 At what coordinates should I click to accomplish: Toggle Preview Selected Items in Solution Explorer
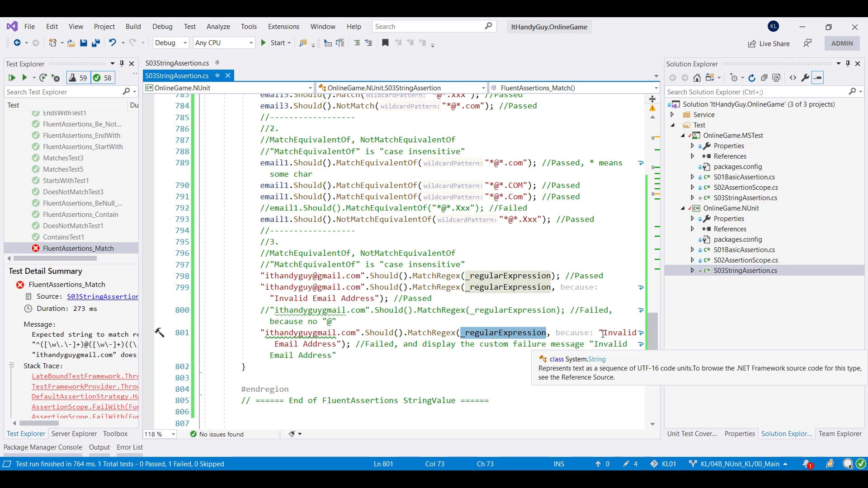pos(818,77)
